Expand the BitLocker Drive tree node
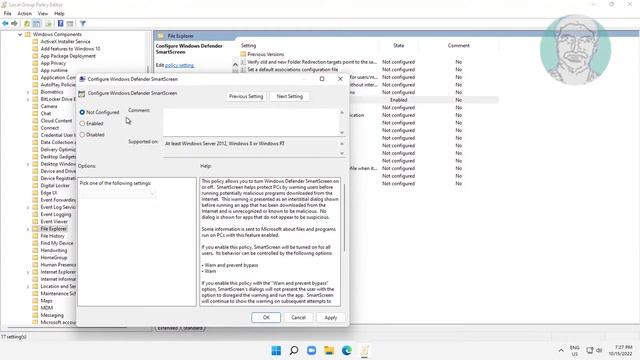Viewport: 640px width, 360px height. pyautogui.click(x=28, y=100)
